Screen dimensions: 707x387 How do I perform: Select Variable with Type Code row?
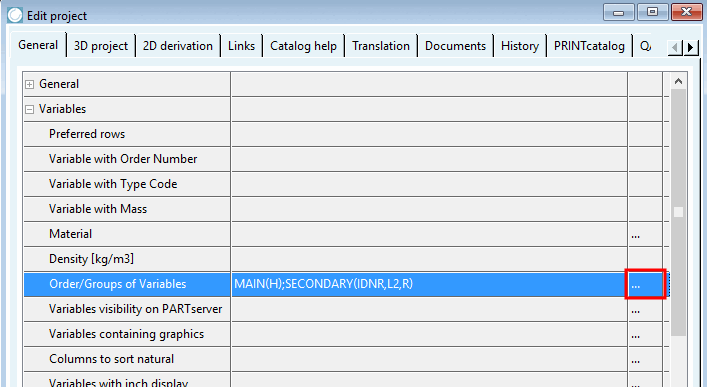click(127, 184)
